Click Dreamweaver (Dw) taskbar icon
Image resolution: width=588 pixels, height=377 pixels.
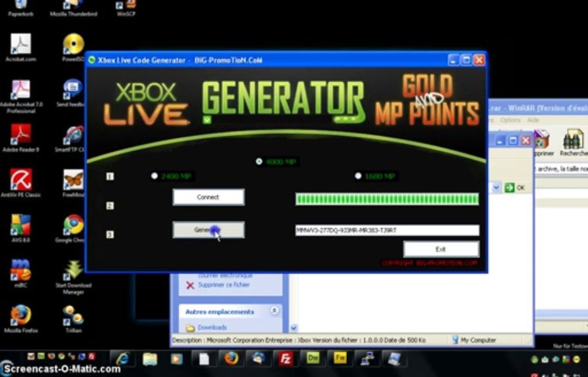(313, 359)
